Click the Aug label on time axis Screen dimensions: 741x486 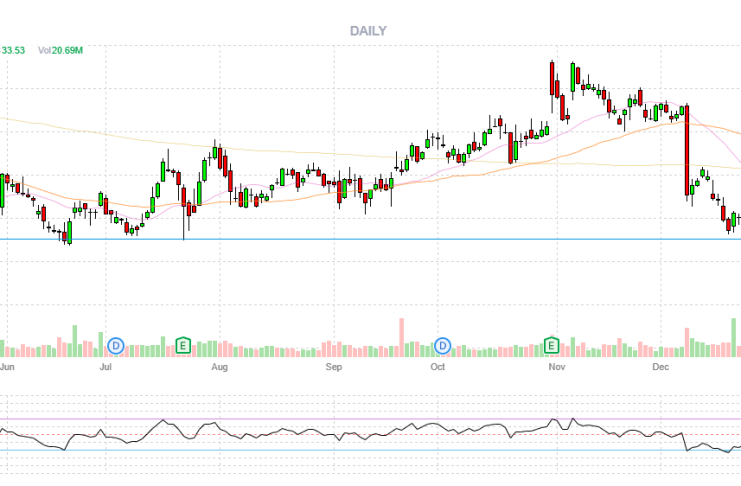[220, 367]
